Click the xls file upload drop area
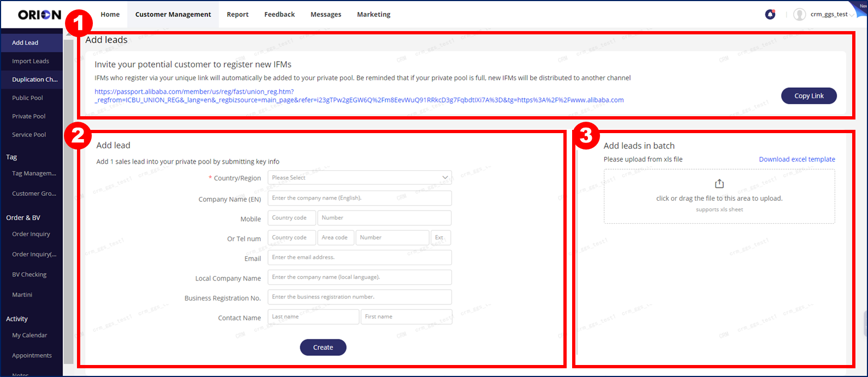Screen dimensions: 868x377 click(x=719, y=196)
